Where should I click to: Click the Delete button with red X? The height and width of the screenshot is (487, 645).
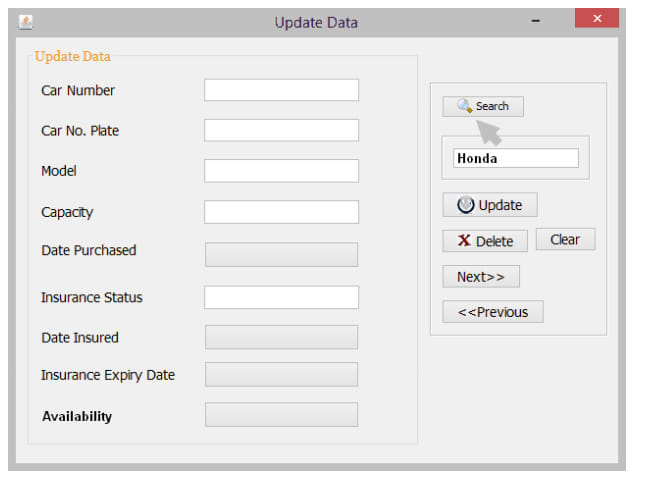(485, 241)
